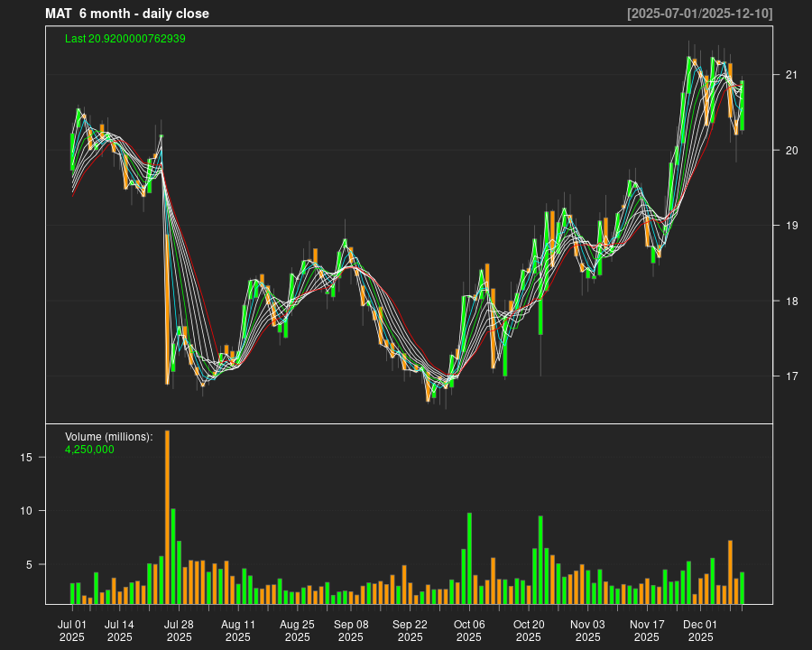
Task: Click the Dec 01 2025 date label
Action: pos(700,630)
